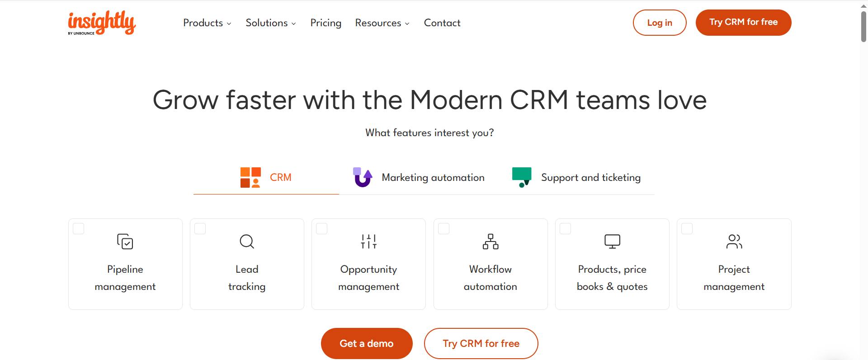Click the 'Workflow automation' card label
Screen dimensions: 868x360
(491, 278)
